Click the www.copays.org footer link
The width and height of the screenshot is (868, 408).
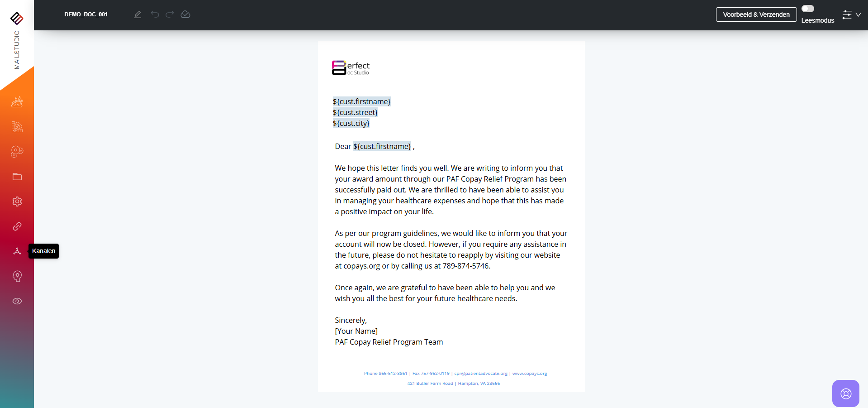530,374
